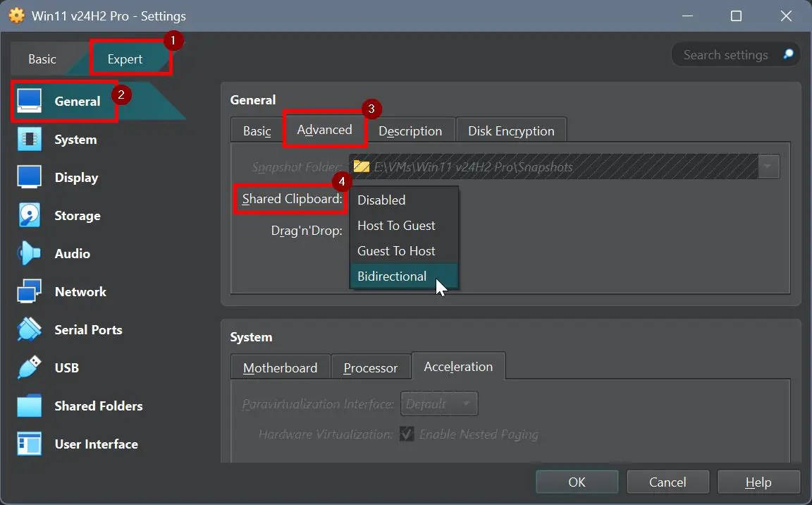Open the Processor tab

pos(370,367)
